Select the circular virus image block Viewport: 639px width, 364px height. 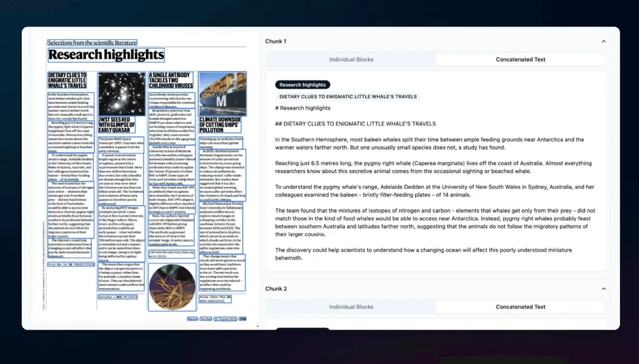[x=171, y=287]
